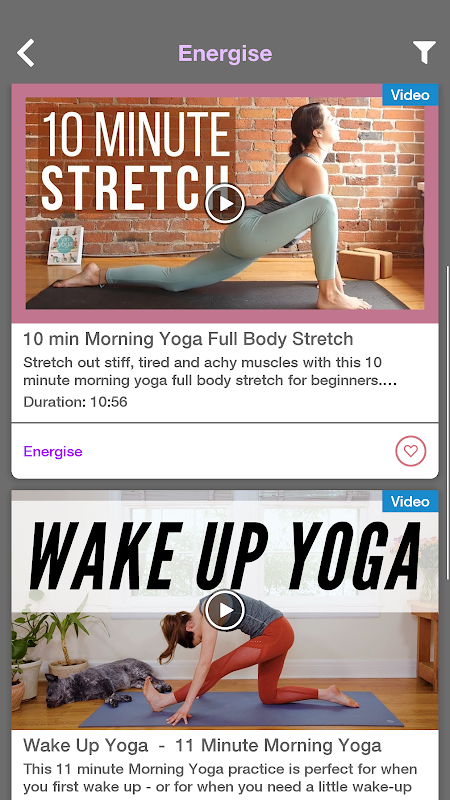Select the Energise category tag

[53, 452]
